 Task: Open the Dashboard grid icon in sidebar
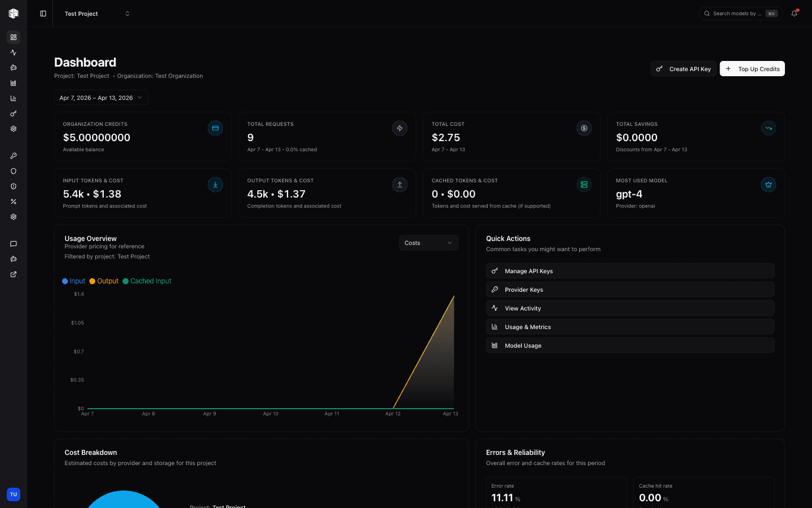(14, 37)
